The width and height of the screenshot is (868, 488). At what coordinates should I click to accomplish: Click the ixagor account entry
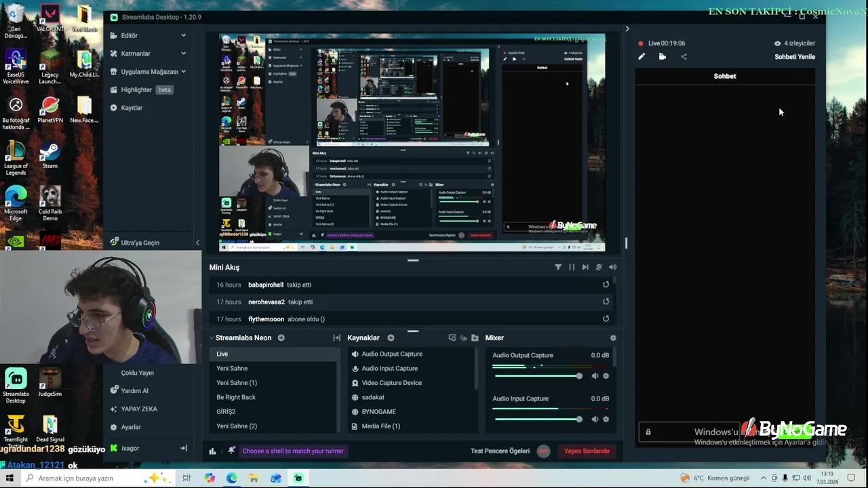125,448
